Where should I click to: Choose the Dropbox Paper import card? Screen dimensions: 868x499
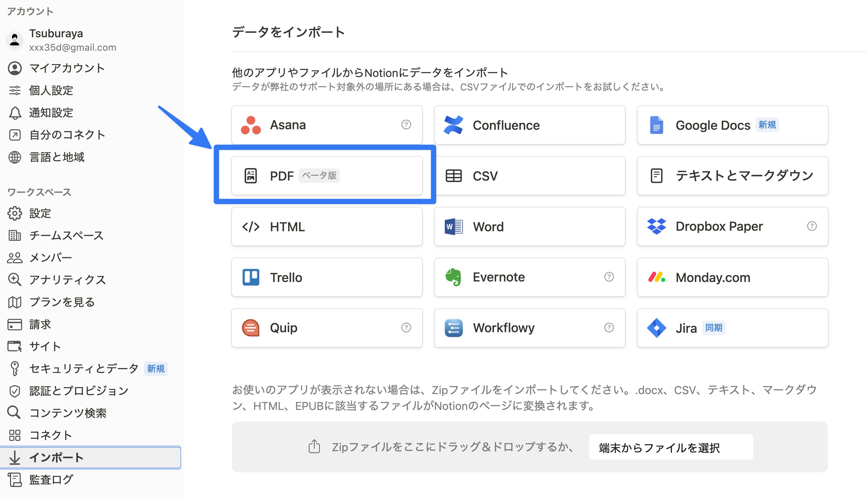732,227
